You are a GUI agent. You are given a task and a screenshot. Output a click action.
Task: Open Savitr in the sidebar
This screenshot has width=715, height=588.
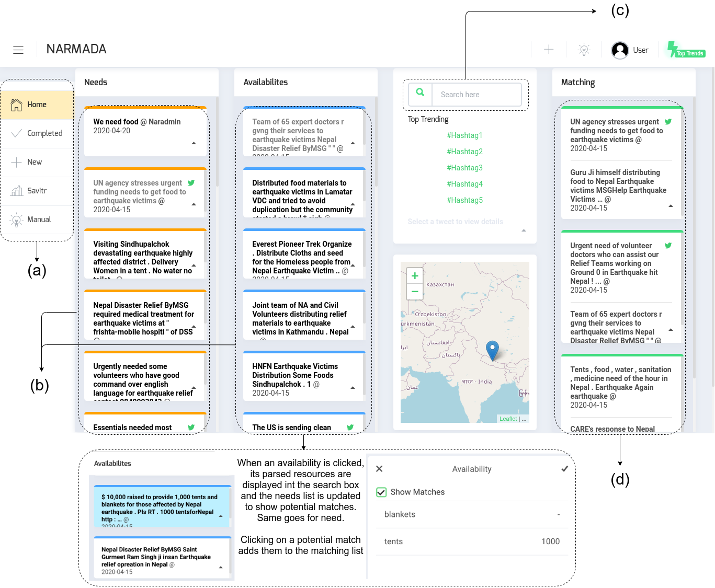(37, 191)
